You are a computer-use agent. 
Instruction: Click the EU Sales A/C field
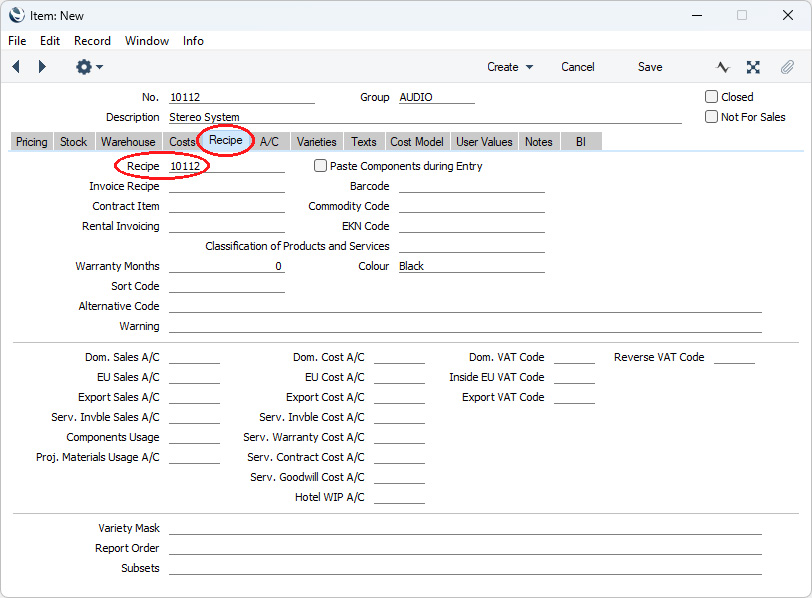click(x=194, y=377)
